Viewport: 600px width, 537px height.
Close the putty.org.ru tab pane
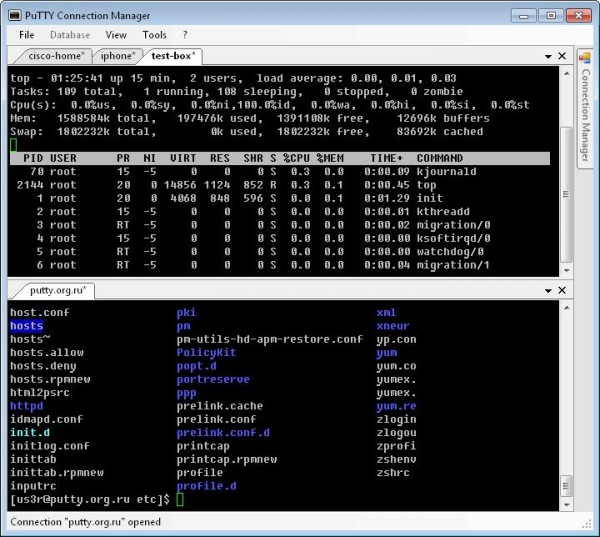pos(562,290)
